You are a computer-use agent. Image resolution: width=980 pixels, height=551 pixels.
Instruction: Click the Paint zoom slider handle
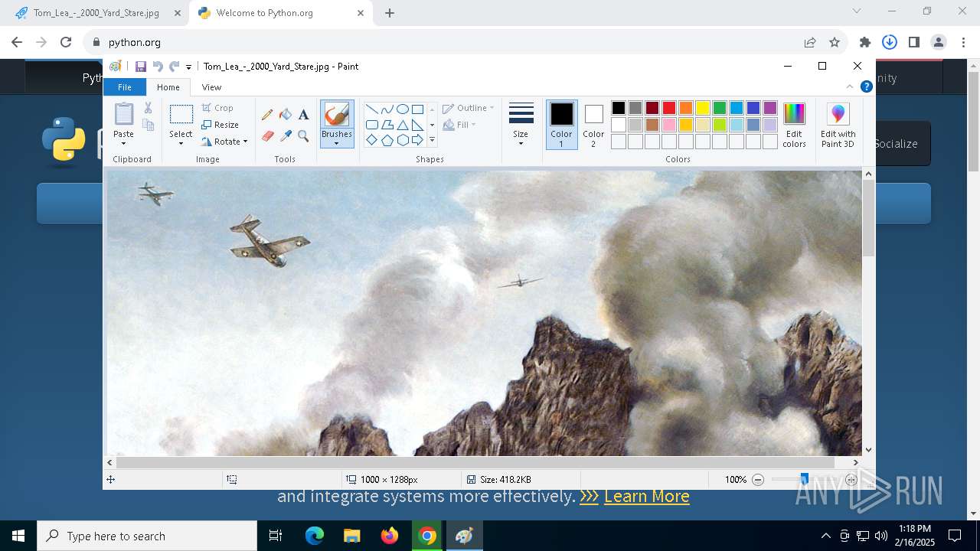(x=804, y=479)
